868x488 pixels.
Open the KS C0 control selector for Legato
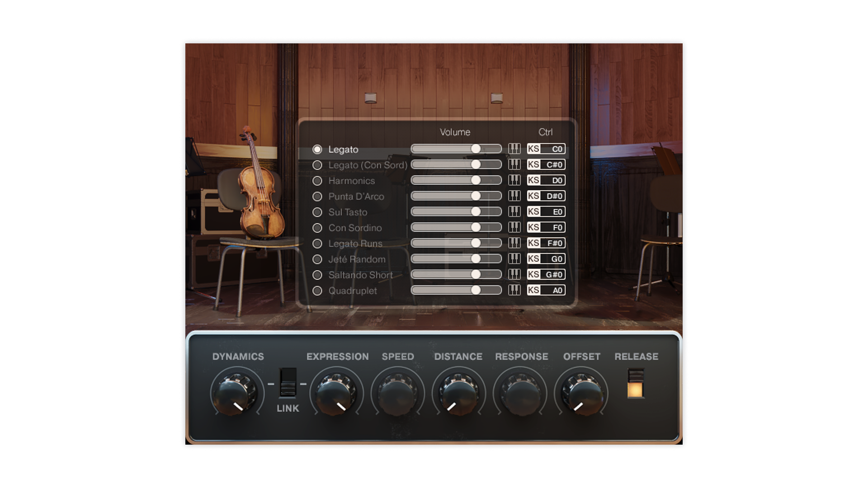click(546, 149)
